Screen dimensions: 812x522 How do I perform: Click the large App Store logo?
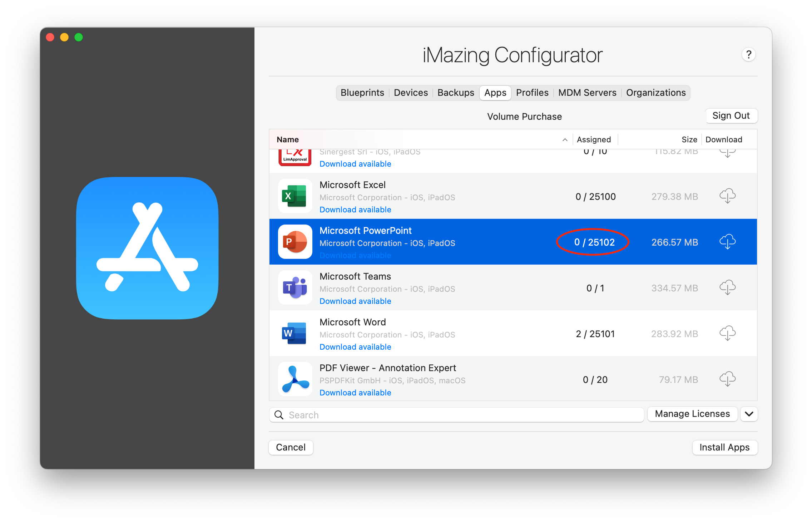tap(147, 248)
